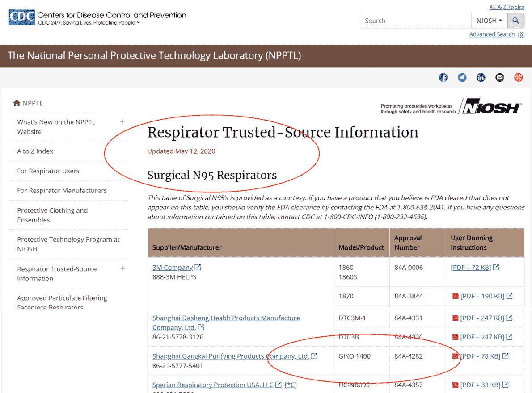532x393 pixels.
Task: Click external icon after PDF – 78 KB
Action: tap(506, 356)
